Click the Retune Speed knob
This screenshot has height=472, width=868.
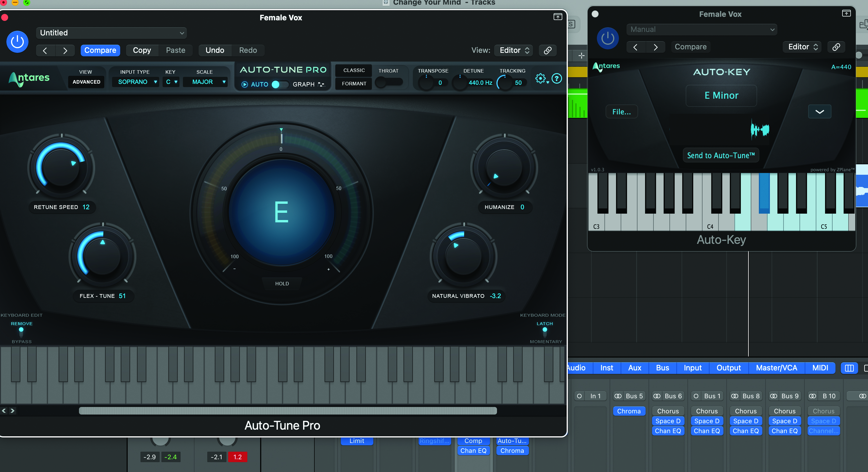61,167
